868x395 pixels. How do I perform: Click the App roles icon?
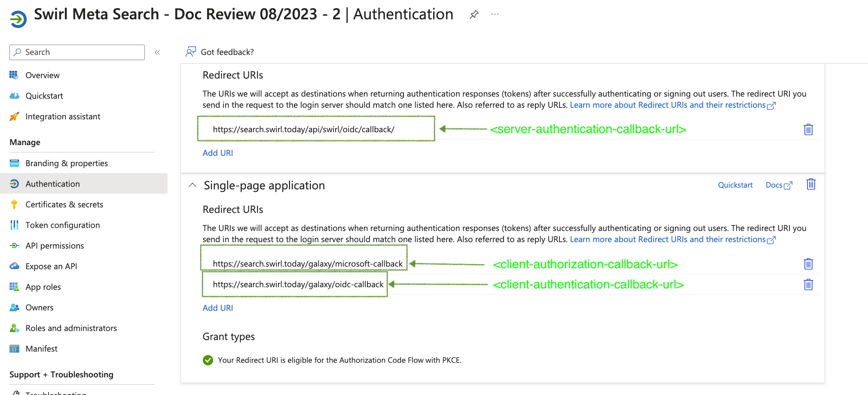[x=14, y=287]
